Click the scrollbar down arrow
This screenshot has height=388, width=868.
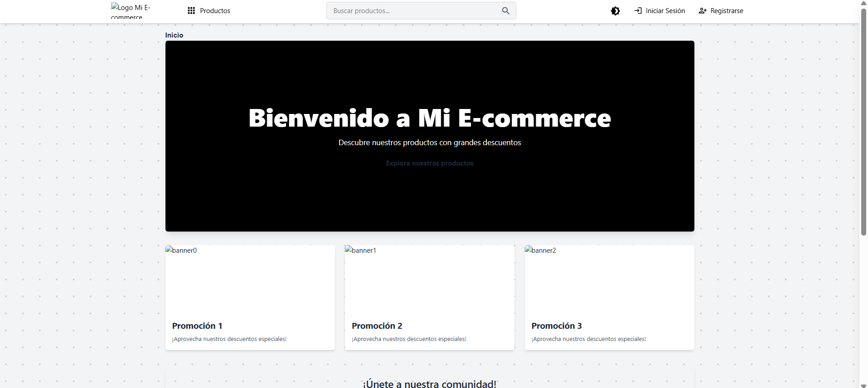[863, 385]
